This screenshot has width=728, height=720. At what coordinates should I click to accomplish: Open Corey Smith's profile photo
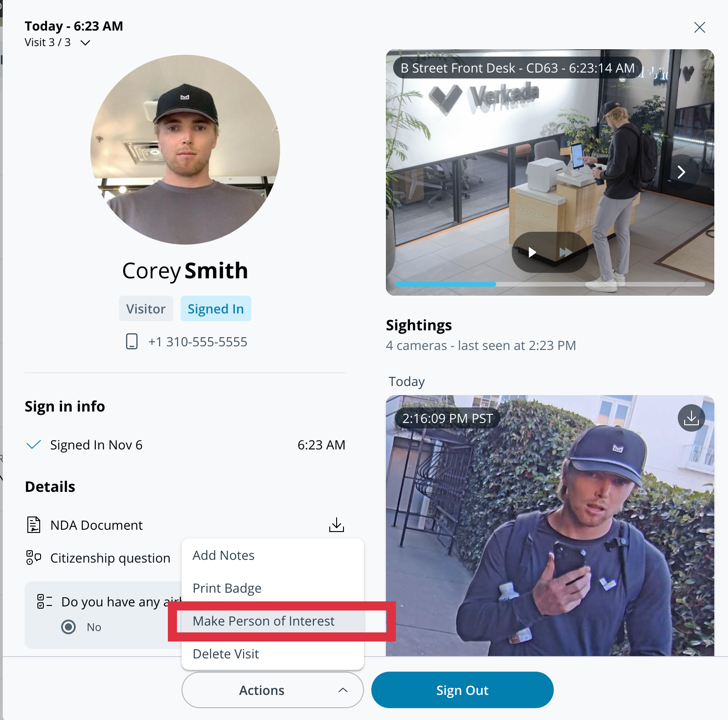pyautogui.click(x=185, y=150)
